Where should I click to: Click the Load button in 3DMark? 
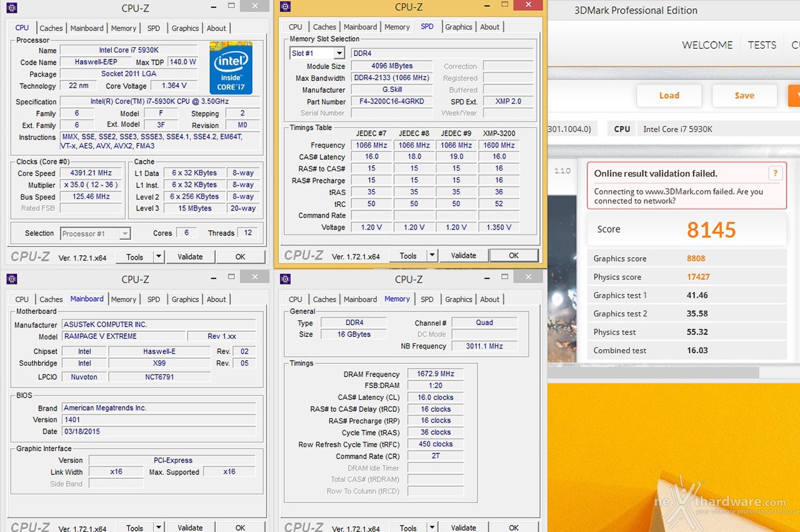coord(669,96)
